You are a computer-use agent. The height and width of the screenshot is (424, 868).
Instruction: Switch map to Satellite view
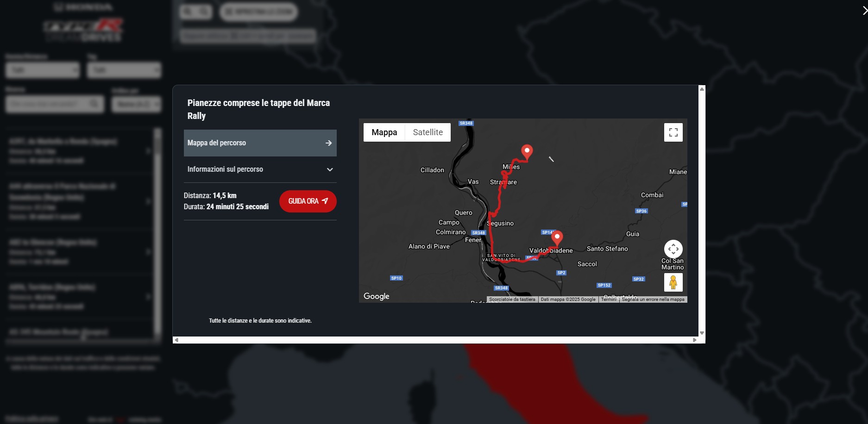pyautogui.click(x=428, y=132)
